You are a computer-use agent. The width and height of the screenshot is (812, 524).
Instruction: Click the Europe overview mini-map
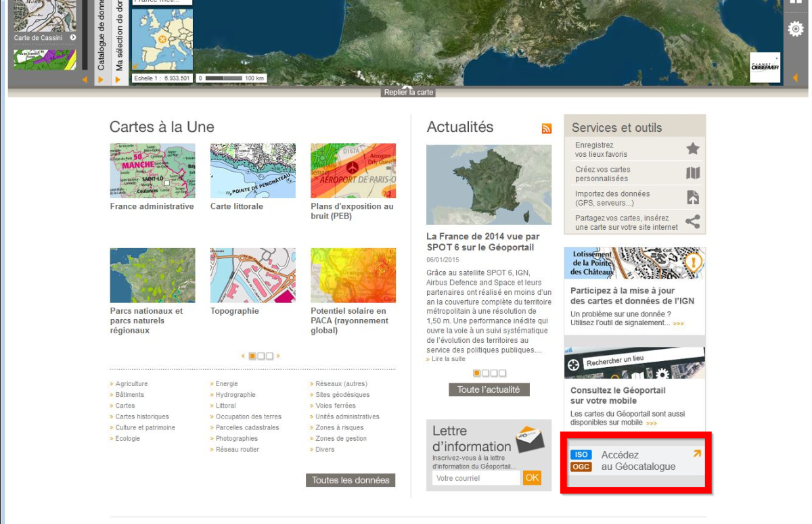[162, 39]
